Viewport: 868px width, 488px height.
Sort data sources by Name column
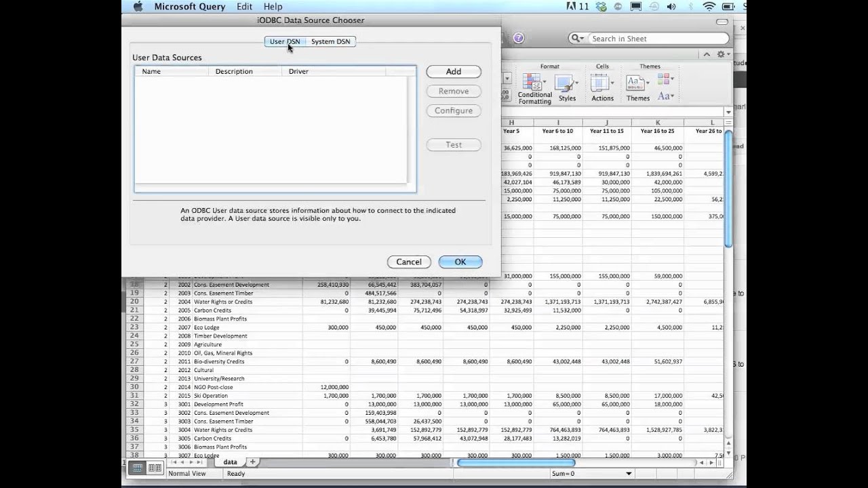pos(172,71)
